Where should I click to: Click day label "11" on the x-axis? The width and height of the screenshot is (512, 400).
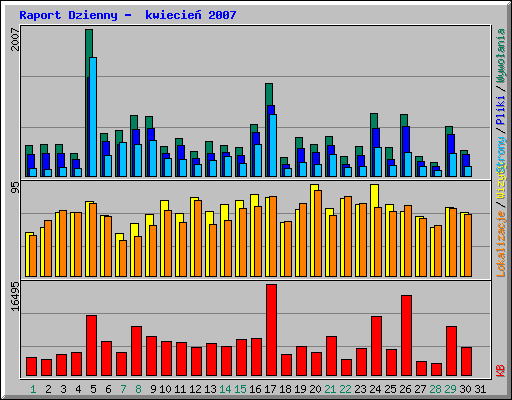[x=180, y=389]
